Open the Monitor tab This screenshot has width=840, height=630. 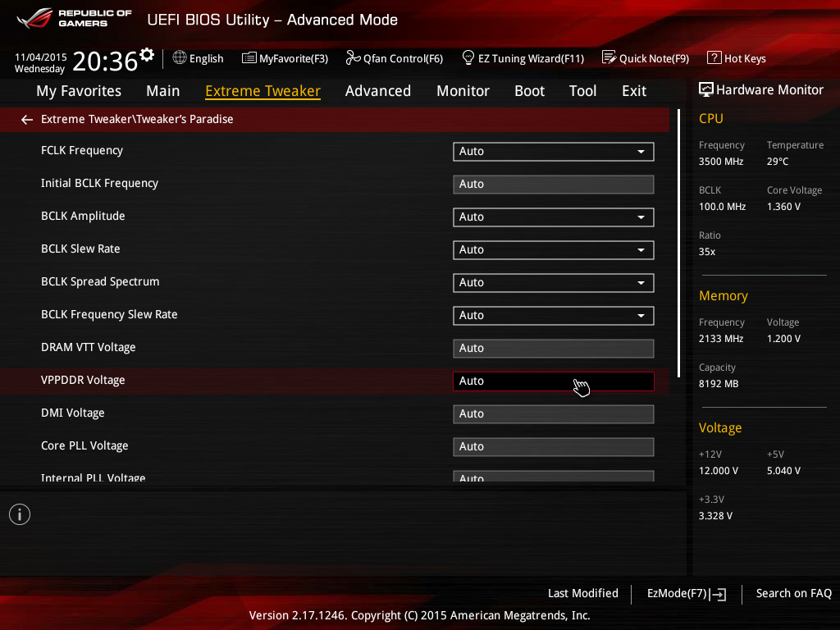click(463, 91)
